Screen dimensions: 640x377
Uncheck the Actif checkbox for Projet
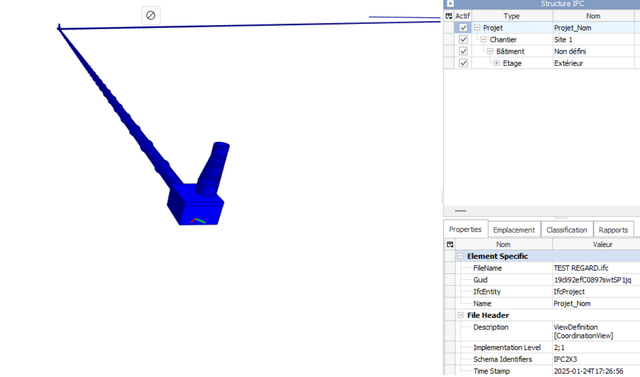click(463, 28)
